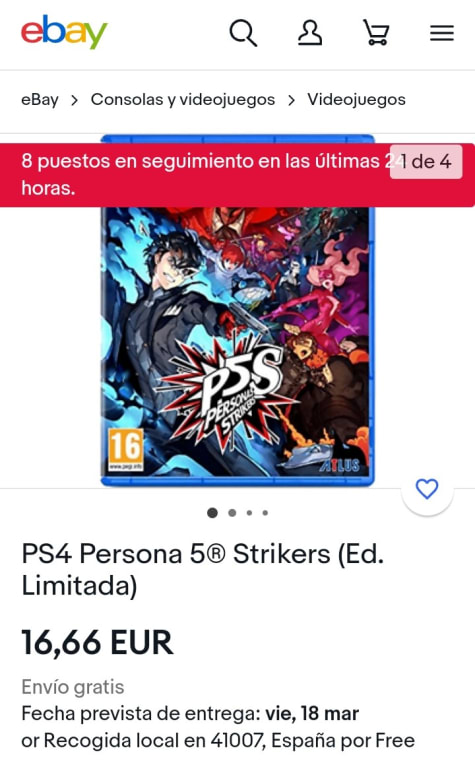Click the Envío gratis shipping text

73,687
